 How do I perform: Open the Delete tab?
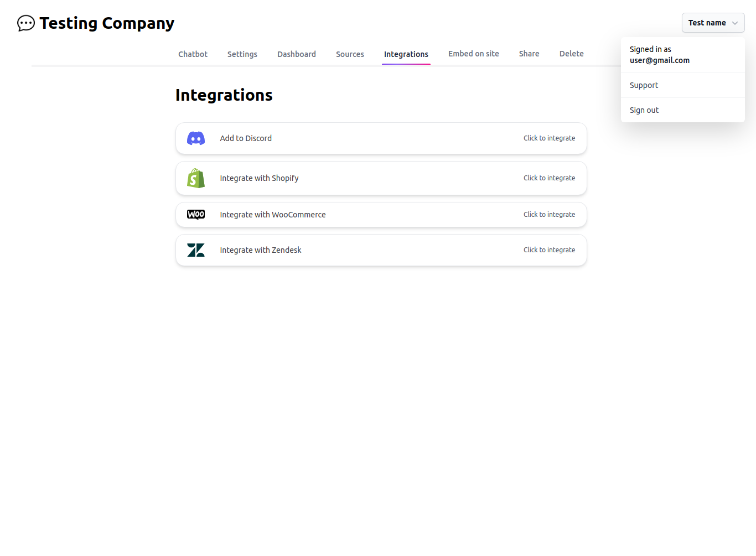pyautogui.click(x=572, y=54)
